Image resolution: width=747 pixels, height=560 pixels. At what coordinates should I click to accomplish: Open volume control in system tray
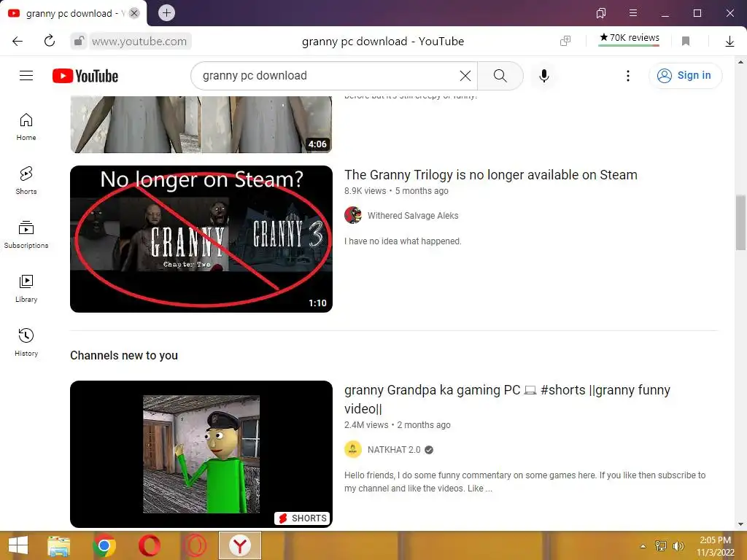click(x=678, y=546)
